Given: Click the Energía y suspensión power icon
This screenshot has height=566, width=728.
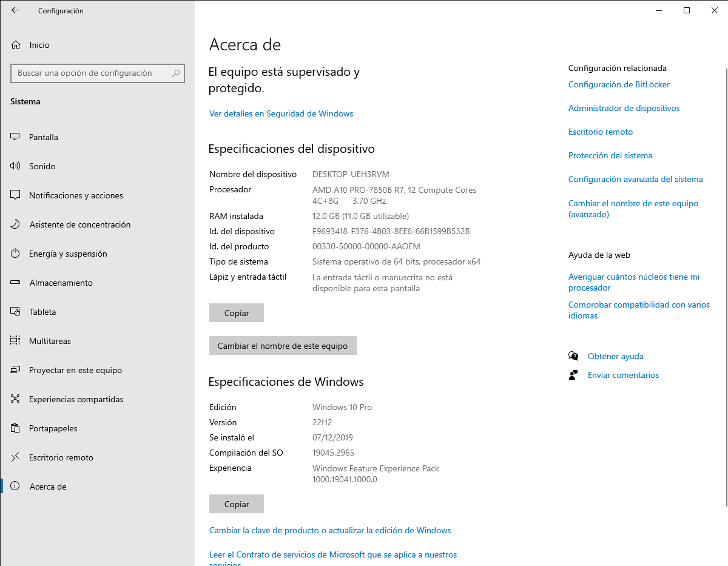Looking at the screenshot, I should (x=16, y=254).
